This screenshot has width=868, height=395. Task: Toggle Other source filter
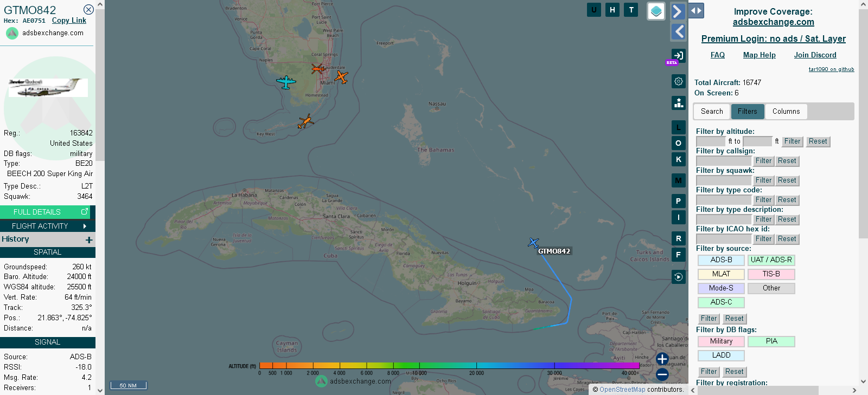coord(771,288)
